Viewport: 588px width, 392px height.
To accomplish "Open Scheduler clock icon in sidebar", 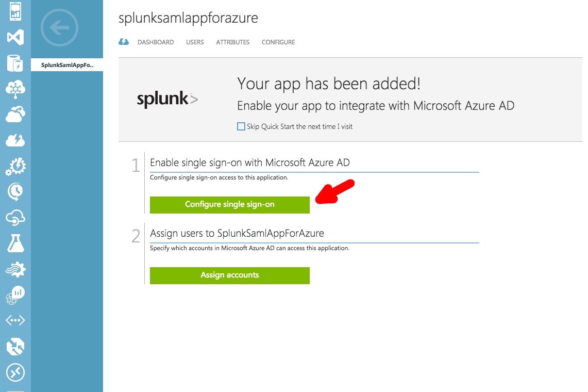I will tap(15, 192).
